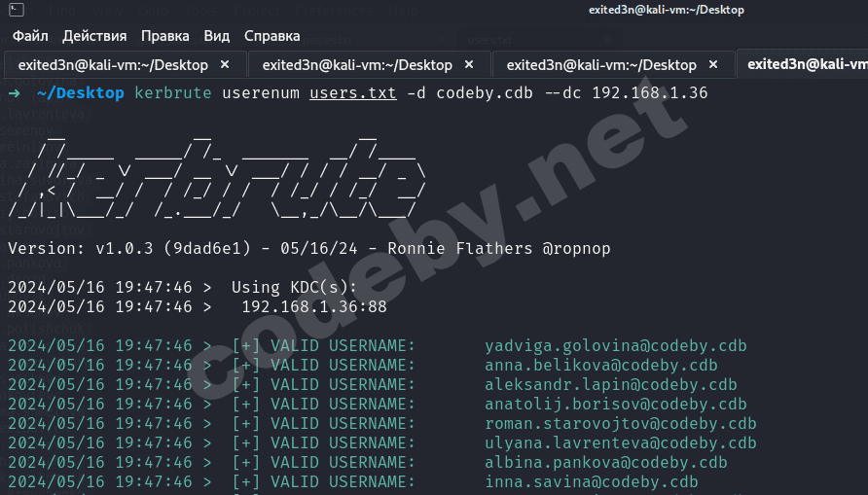Click the userenum subcommand text
The width and height of the screenshot is (868, 495).
click(260, 93)
